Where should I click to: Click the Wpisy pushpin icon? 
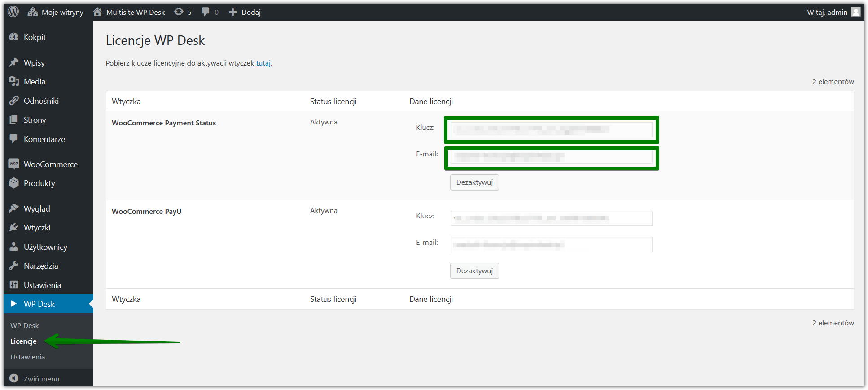click(14, 62)
